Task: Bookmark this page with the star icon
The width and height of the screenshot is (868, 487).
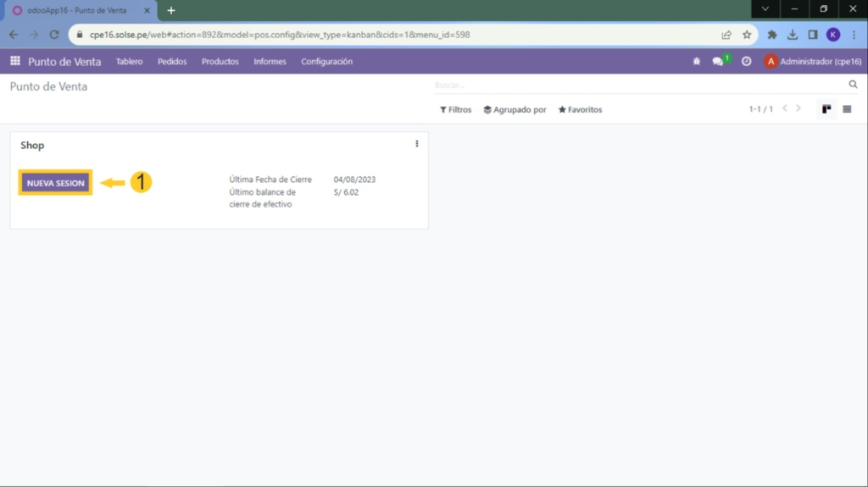Action: click(x=747, y=35)
